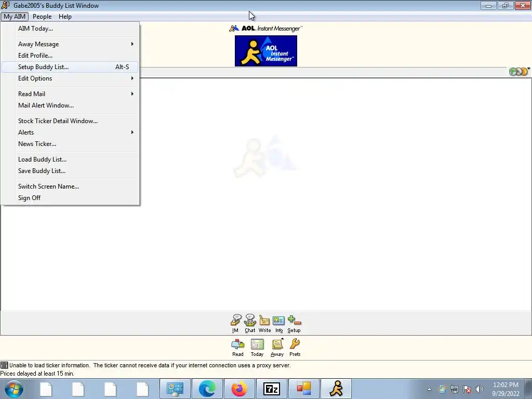Select Setup Buddy List... entry
The height and width of the screenshot is (399, 532).
point(70,67)
